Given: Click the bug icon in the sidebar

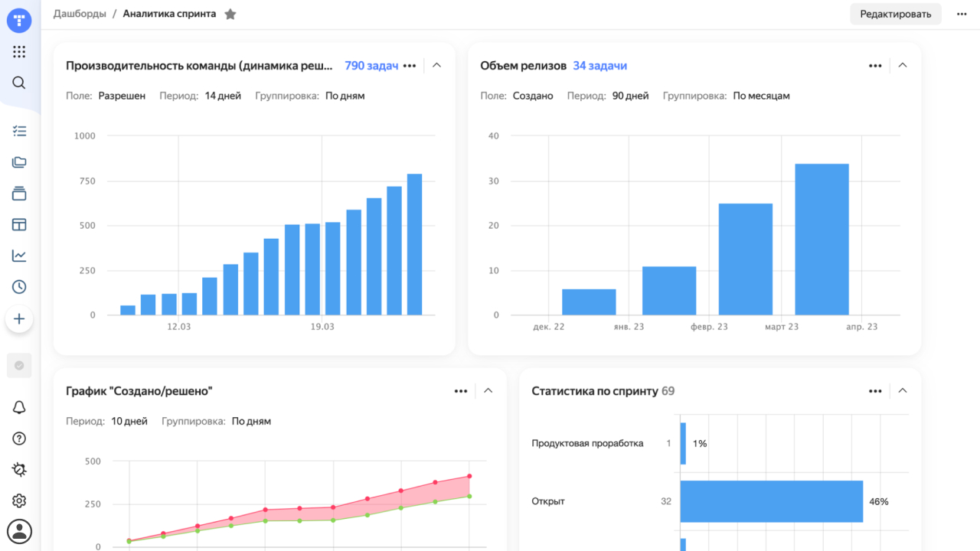Looking at the screenshot, I should 19,469.
